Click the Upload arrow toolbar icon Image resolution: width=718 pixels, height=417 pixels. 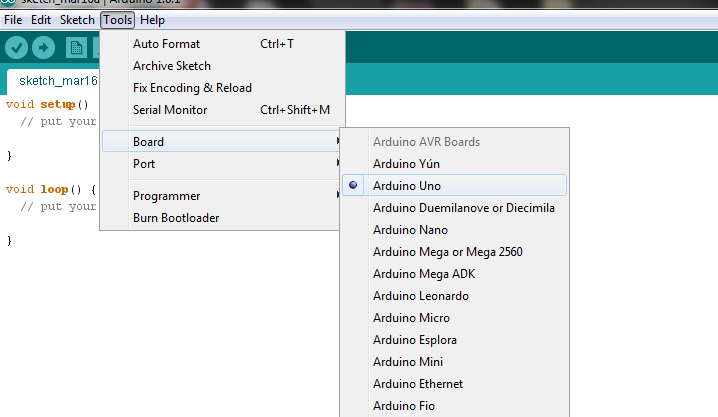click(44, 48)
